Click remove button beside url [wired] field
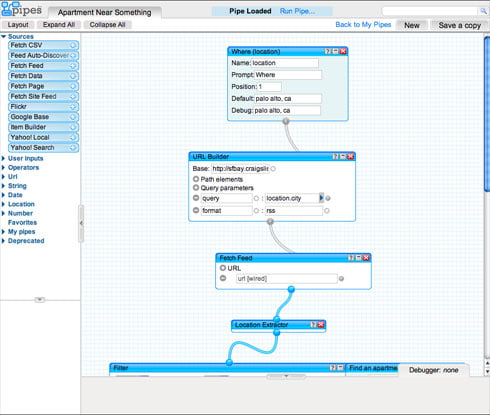Viewport: 490px width, 415px height. 223,278
